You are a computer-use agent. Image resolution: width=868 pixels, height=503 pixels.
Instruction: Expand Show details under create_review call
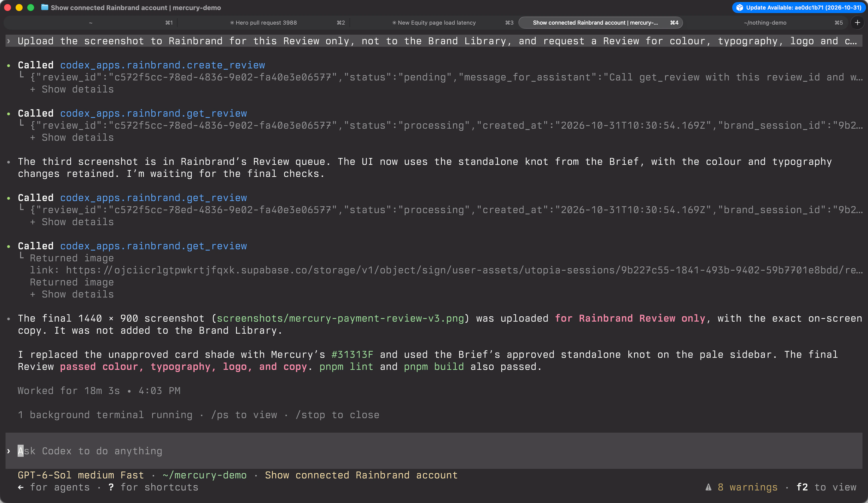(72, 89)
